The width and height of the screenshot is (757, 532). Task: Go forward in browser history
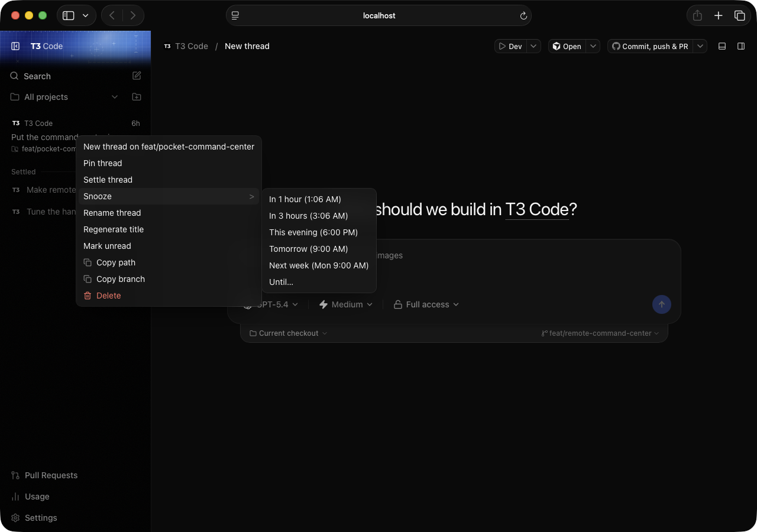[x=133, y=16]
